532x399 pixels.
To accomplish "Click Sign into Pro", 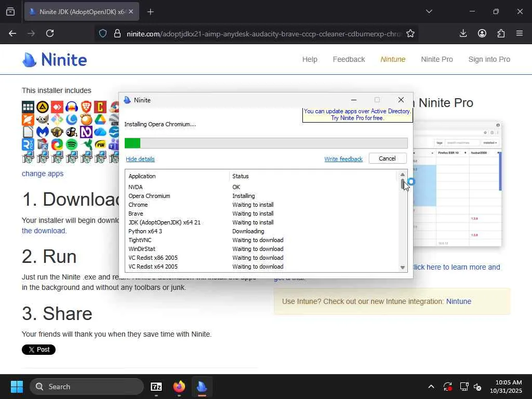I will 489,59.
